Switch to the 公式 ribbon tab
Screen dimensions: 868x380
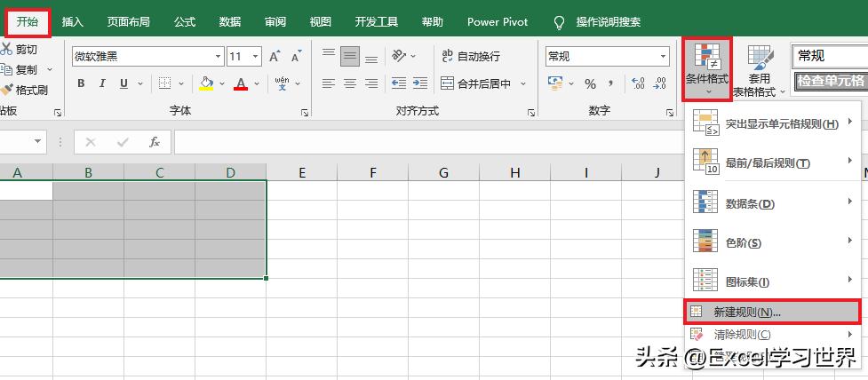(x=184, y=22)
